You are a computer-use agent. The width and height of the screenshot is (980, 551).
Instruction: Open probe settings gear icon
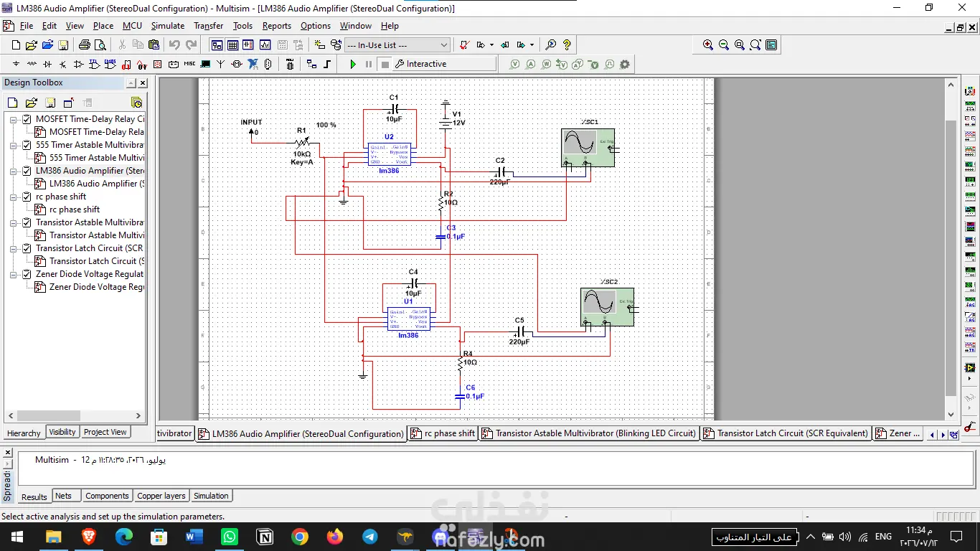coord(625,64)
